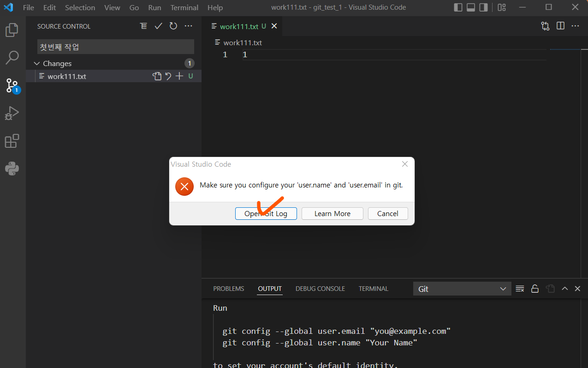This screenshot has height=368, width=588.
Task: Open the Extensions view
Action: (x=12, y=141)
